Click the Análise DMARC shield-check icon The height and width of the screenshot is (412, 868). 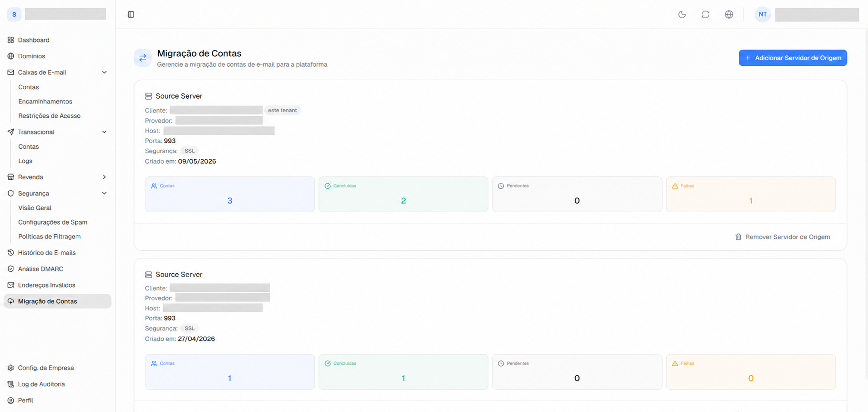click(x=10, y=269)
